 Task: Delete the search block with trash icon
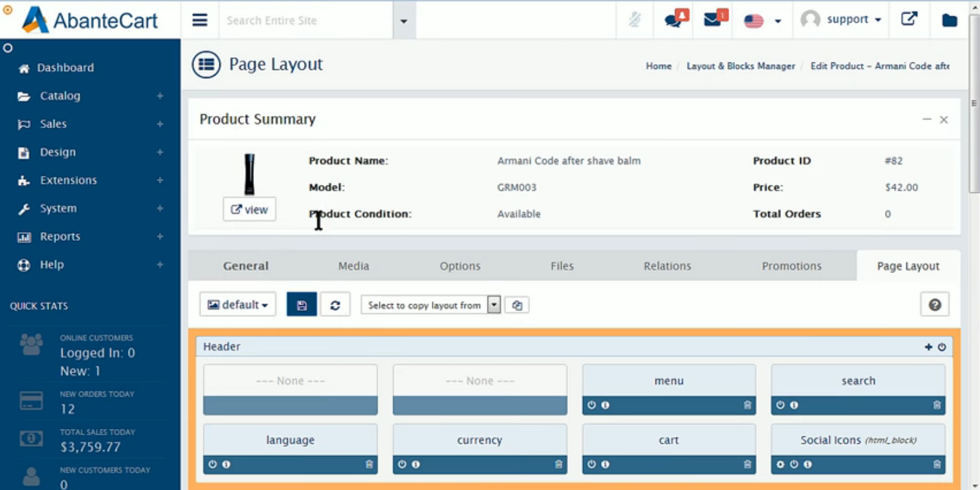pyautogui.click(x=937, y=405)
